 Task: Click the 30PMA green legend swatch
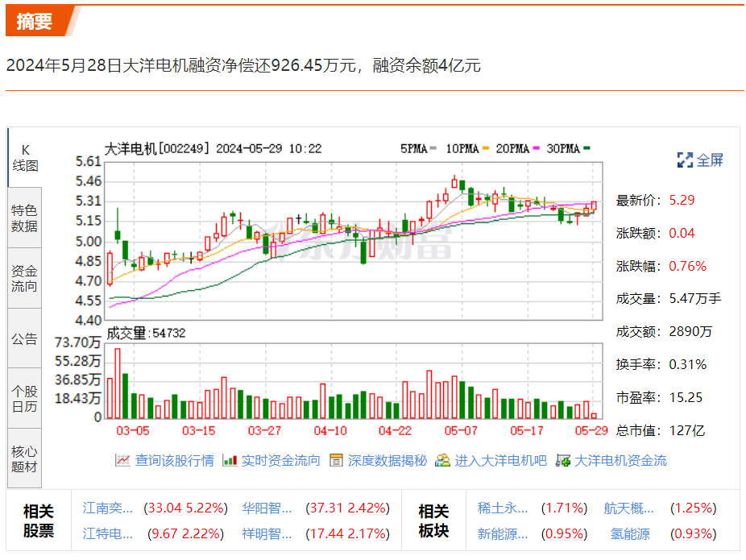586,148
